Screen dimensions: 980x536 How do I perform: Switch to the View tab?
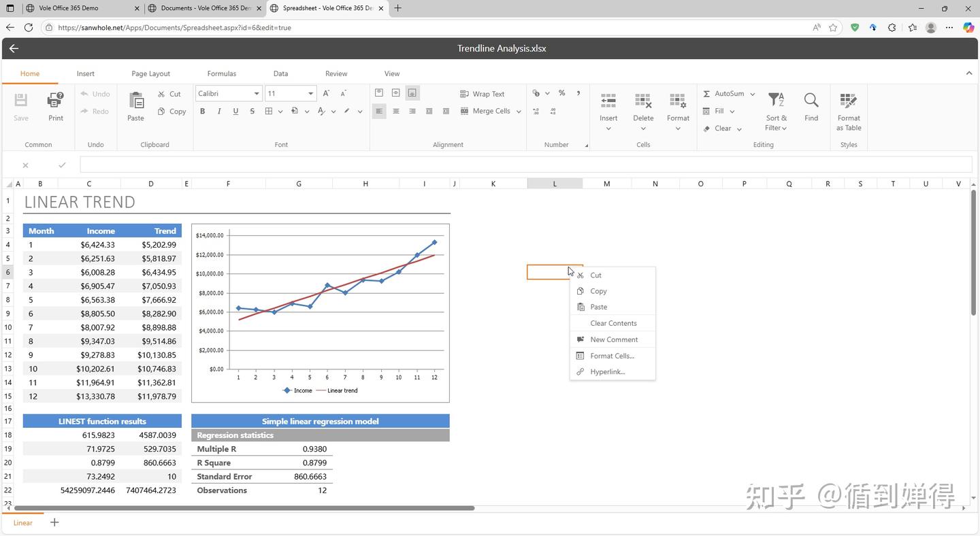coord(392,73)
